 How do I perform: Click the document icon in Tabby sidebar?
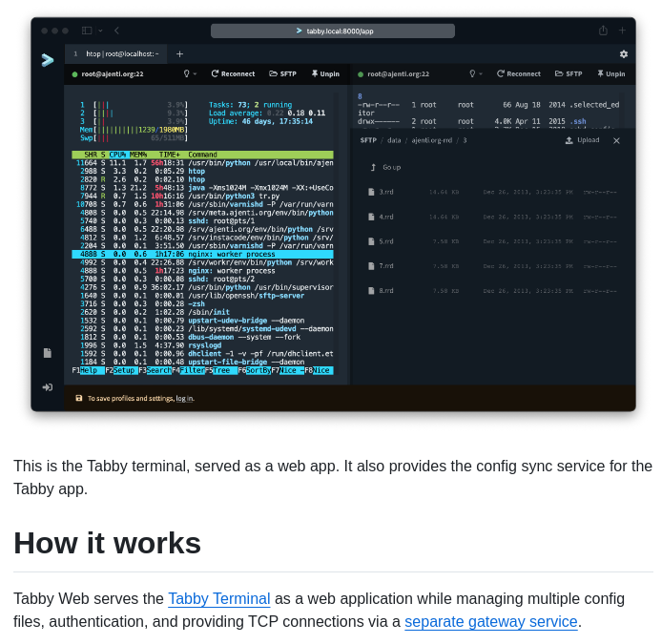(x=48, y=353)
